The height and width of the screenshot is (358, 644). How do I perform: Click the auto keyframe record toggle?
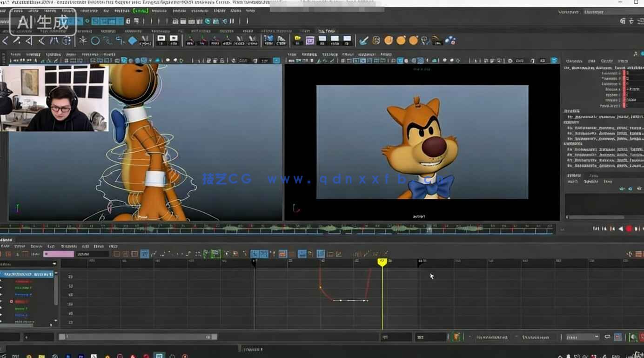(629, 229)
